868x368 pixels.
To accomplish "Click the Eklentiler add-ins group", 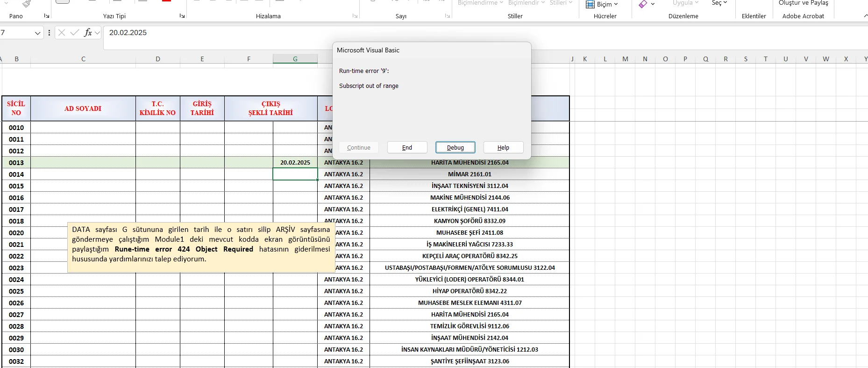I will (754, 16).
